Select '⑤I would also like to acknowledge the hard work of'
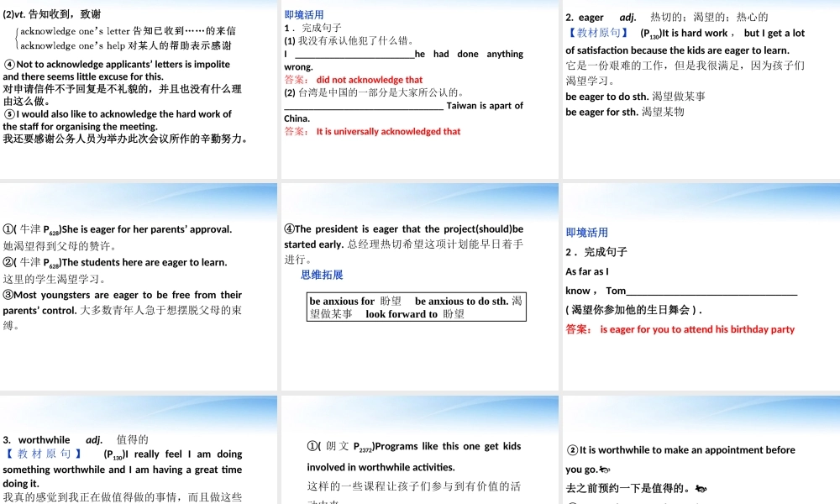This screenshot has height=504, width=840. click(x=118, y=114)
